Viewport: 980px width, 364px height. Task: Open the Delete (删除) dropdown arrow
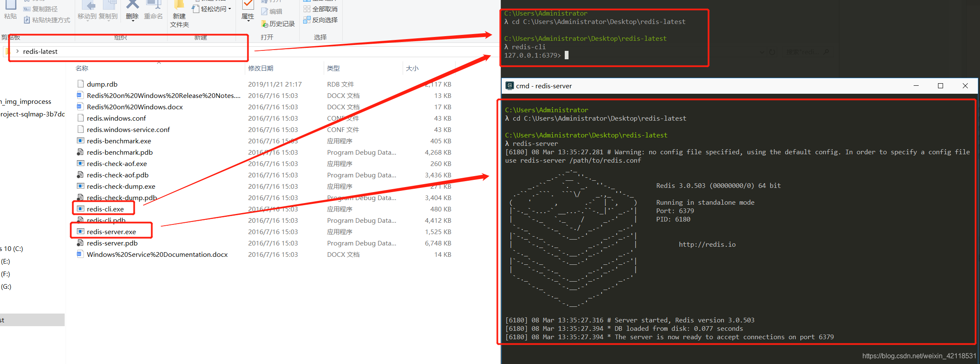[x=132, y=21]
